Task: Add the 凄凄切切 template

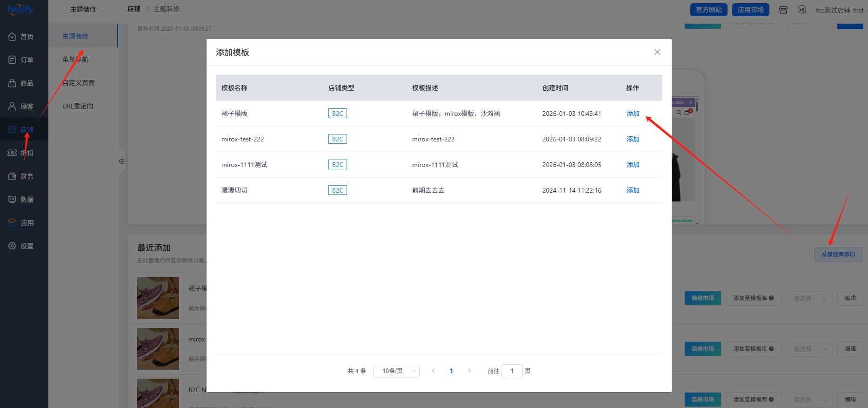Action: click(633, 190)
